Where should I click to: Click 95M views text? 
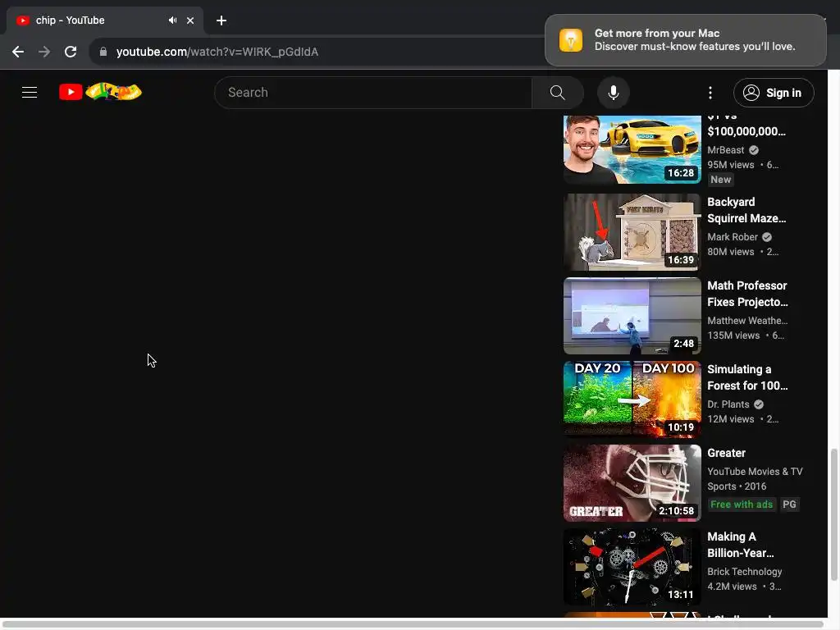click(x=731, y=164)
